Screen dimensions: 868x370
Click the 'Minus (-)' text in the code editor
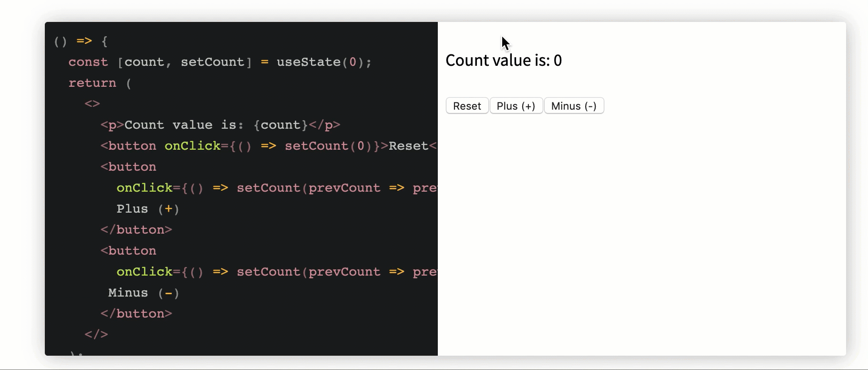click(x=144, y=293)
